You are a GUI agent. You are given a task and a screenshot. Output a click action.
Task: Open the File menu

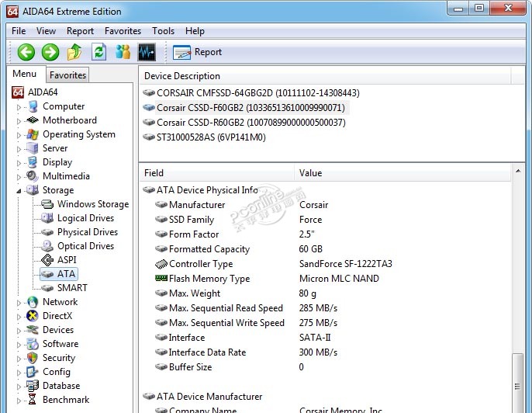click(x=19, y=31)
